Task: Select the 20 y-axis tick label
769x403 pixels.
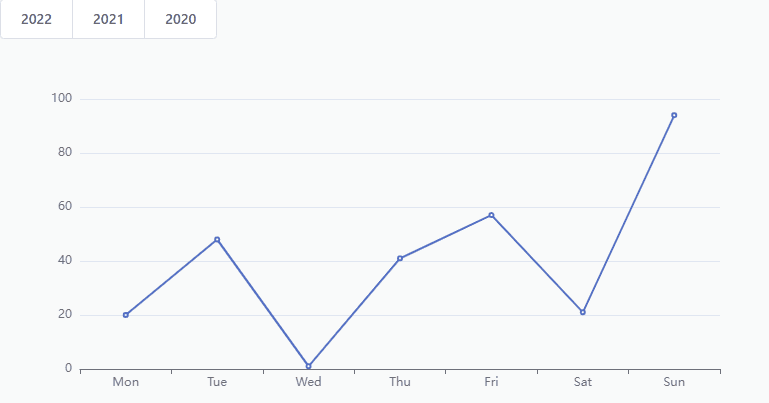Action: click(65, 315)
